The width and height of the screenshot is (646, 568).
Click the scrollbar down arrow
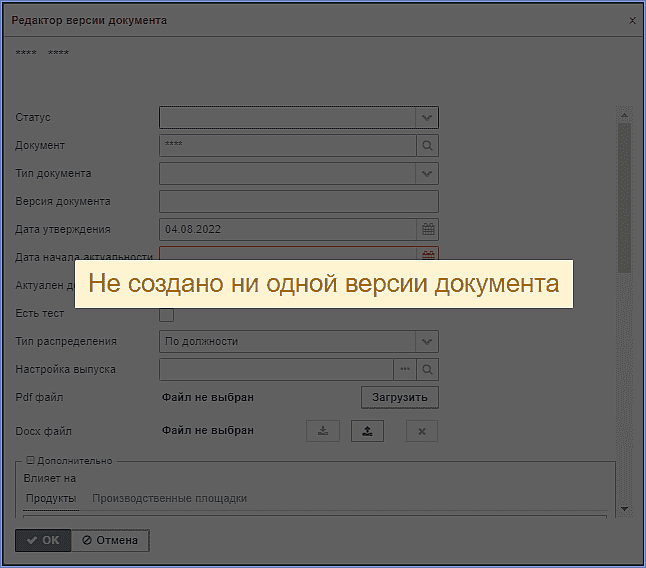624,509
